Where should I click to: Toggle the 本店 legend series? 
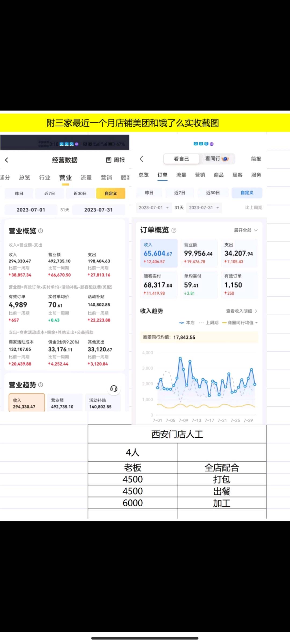tap(187, 323)
